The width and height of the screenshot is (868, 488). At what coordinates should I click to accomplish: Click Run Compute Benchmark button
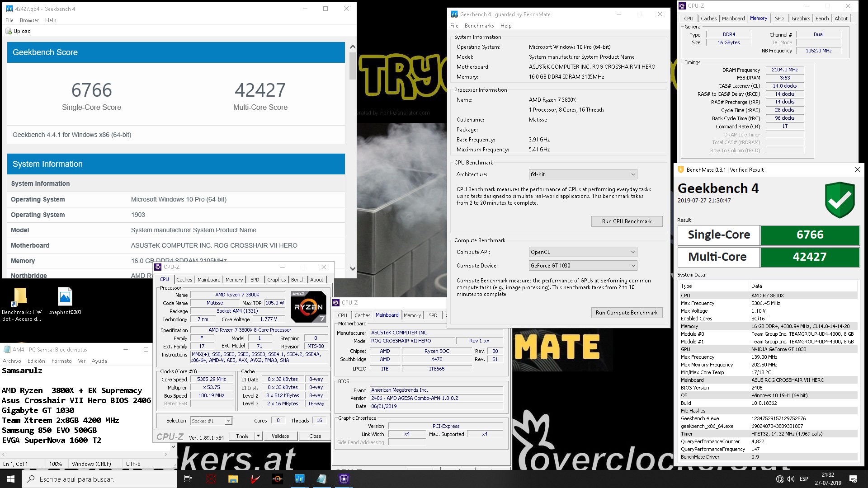627,313
